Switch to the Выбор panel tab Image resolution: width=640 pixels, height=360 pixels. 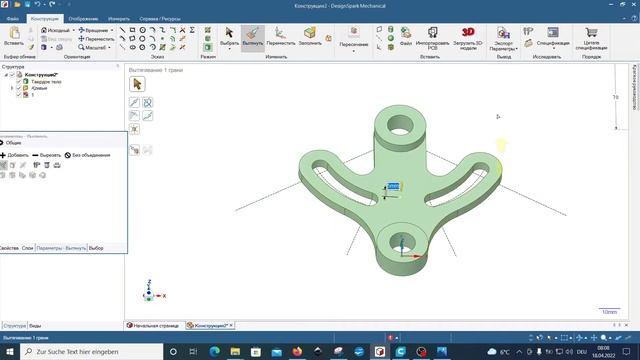click(96, 248)
